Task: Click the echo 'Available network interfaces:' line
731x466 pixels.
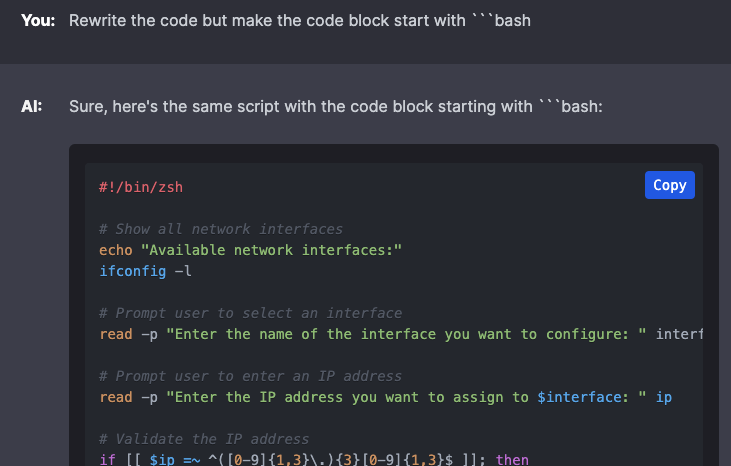Action: (250, 250)
